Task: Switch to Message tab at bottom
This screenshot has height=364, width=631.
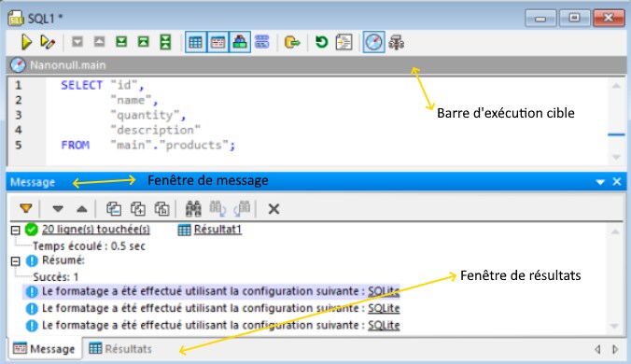Action: point(44,348)
